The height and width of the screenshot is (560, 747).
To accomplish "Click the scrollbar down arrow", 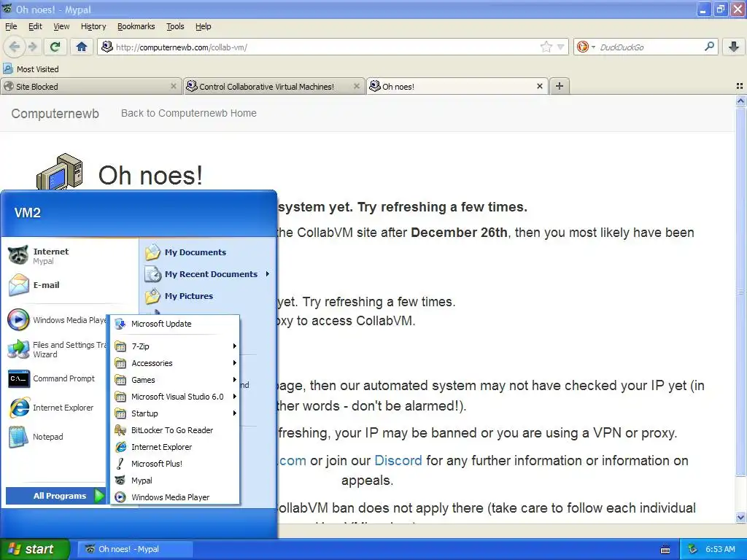I will click(740, 517).
